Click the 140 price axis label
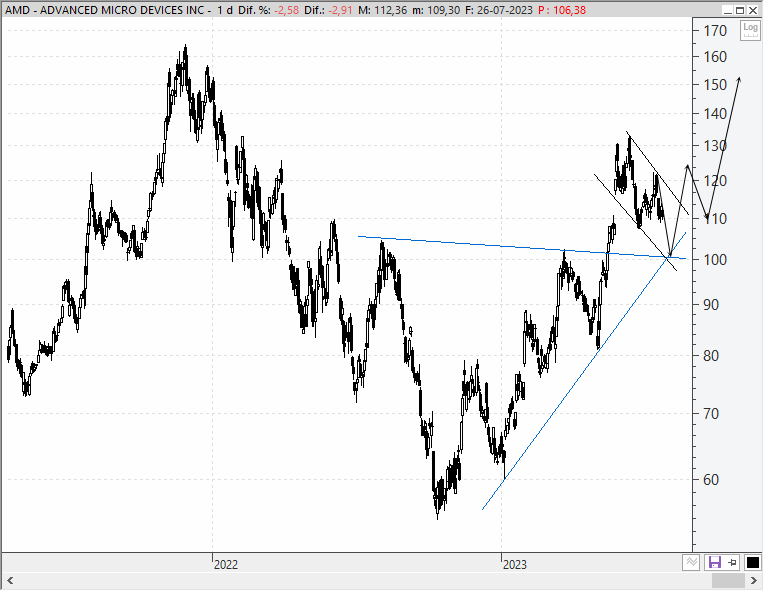Image resolution: width=764 pixels, height=591 pixels. click(x=715, y=114)
